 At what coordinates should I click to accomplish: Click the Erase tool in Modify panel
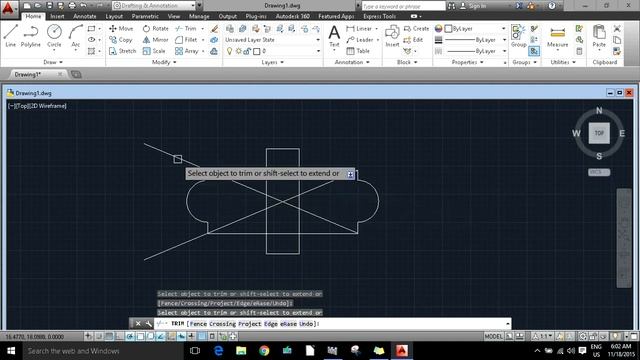214,29
